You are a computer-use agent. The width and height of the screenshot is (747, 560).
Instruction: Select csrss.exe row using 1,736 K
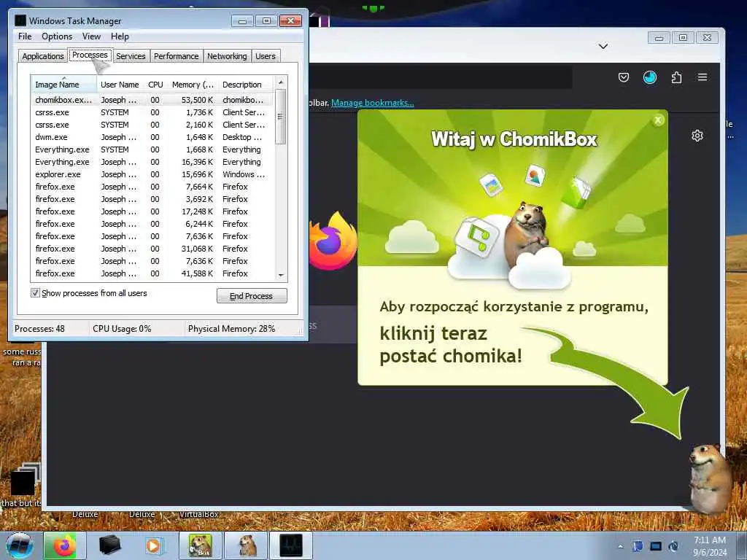click(x=153, y=112)
